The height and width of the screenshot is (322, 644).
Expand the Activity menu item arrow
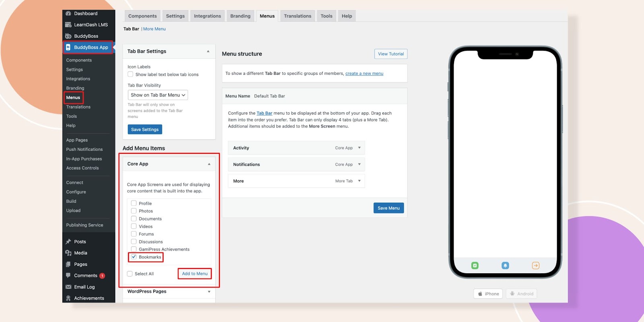(x=359, y=148)
